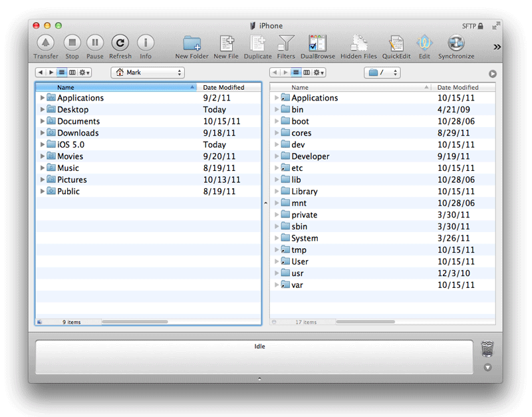532x417 pixels.
Task: Click the Transfer toolbar icon
Action: point(46,43)
